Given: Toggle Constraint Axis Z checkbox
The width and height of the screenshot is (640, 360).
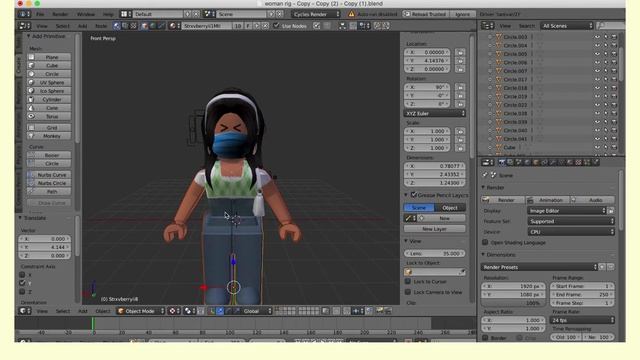Looking at the screenshot, I should pyautogui.click(x=22, y=291).
